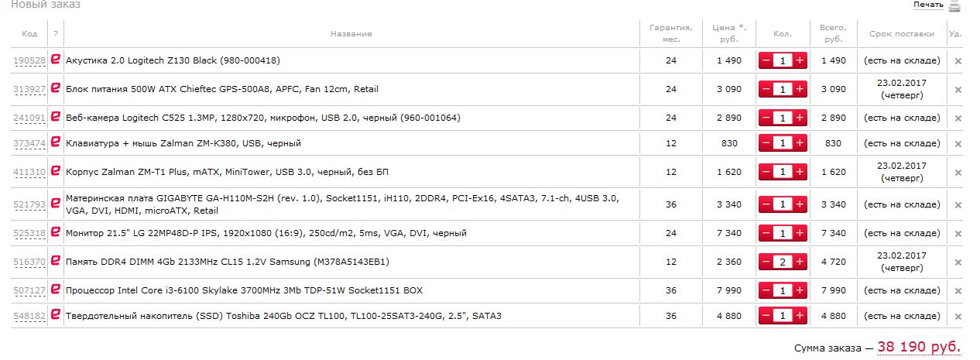
Task: Click the quantity field for LG monitor
Action: pyautogui.click(x=783, y=233)
